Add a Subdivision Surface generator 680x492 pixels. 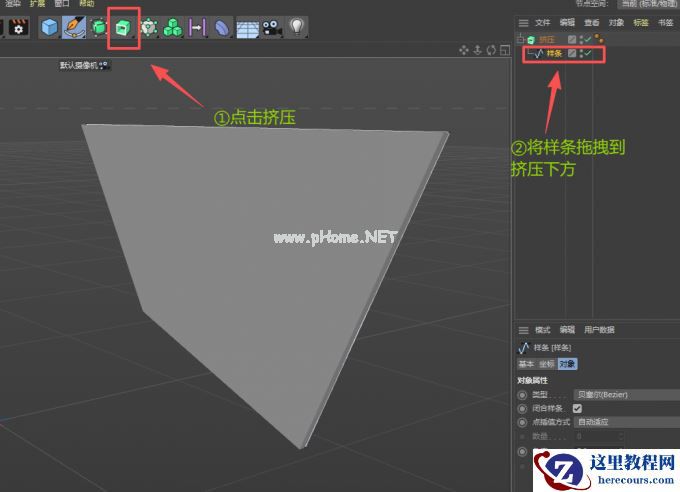[x=99, y=27]
